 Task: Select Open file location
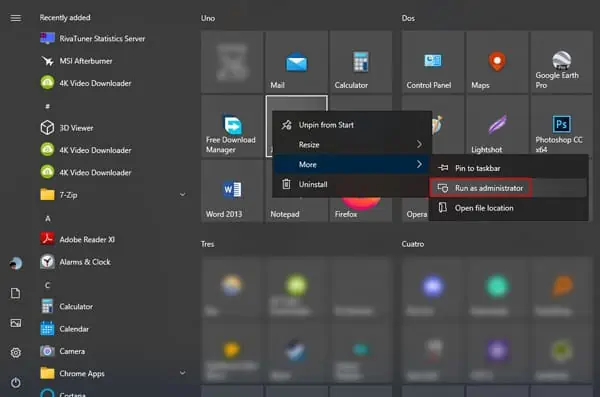[x=509, y=208]
